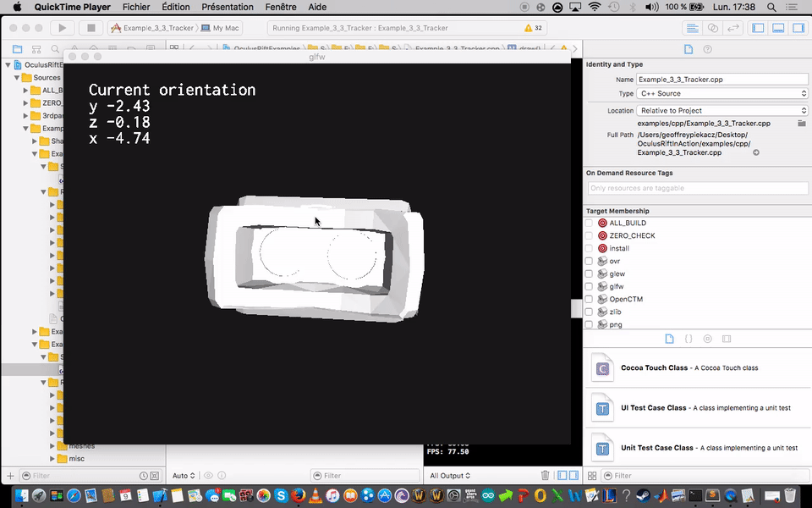
Task: Toggle the right utilities panel
Action: (797, 28)
